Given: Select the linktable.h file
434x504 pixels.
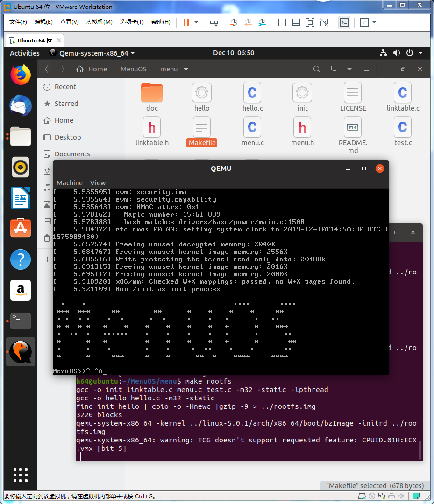Looking at the screenshot, I should (x=152, y=132).
